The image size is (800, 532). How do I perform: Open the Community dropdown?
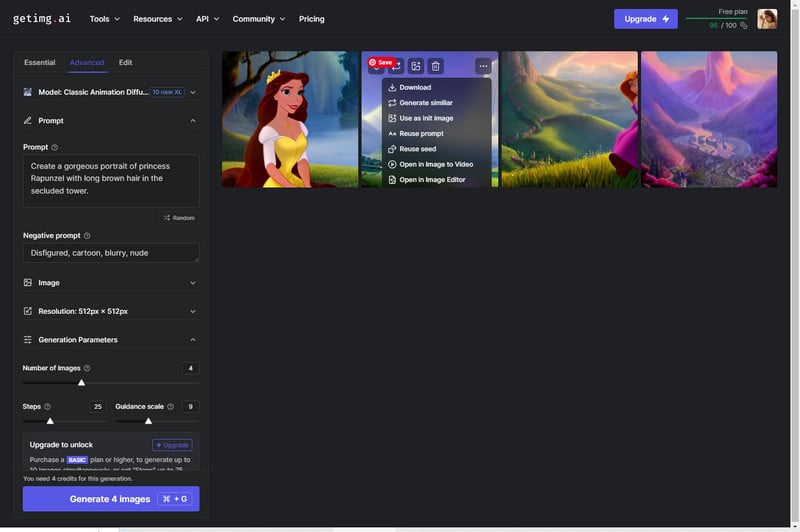coord(259,19)
